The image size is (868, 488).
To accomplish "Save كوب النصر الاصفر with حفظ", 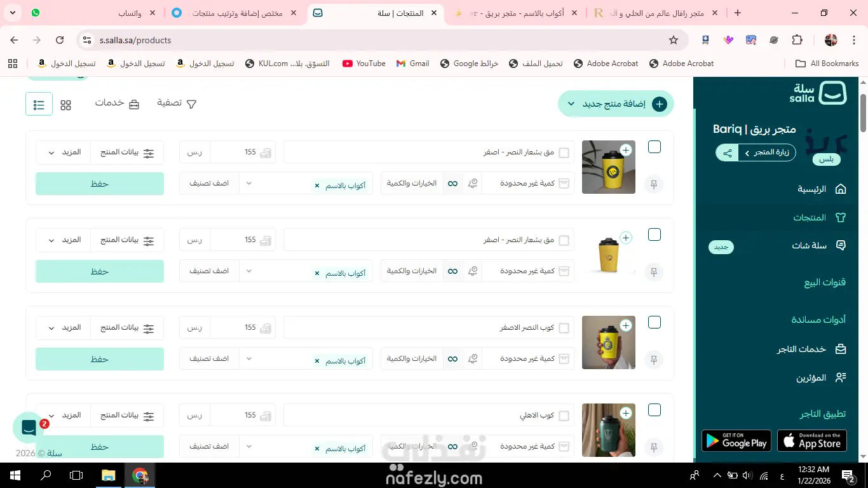I will point(100,359).
